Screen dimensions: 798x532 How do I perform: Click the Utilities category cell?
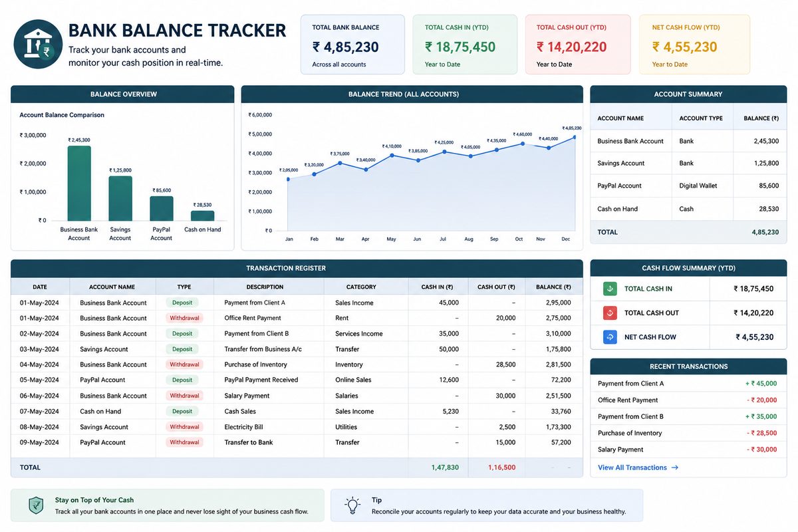pos(346,427)
